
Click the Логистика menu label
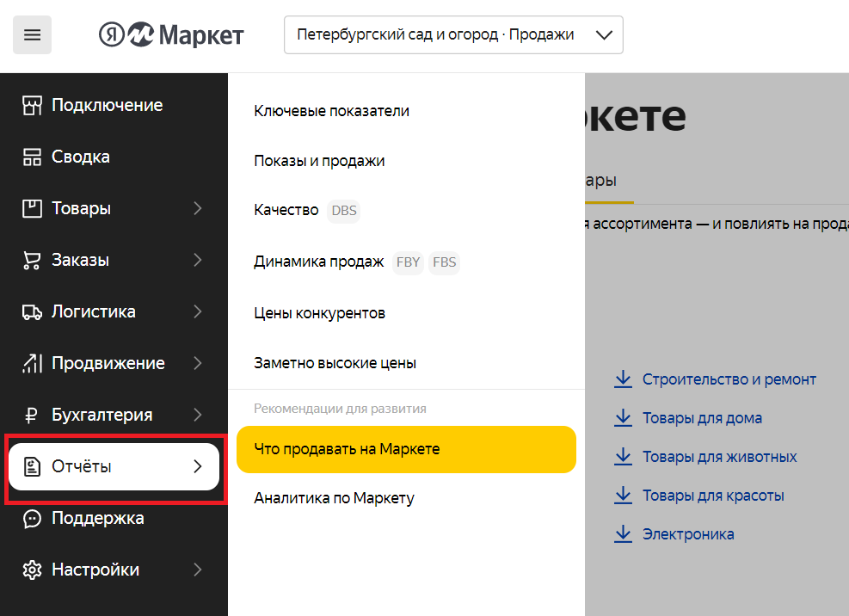tap(94, 312)
